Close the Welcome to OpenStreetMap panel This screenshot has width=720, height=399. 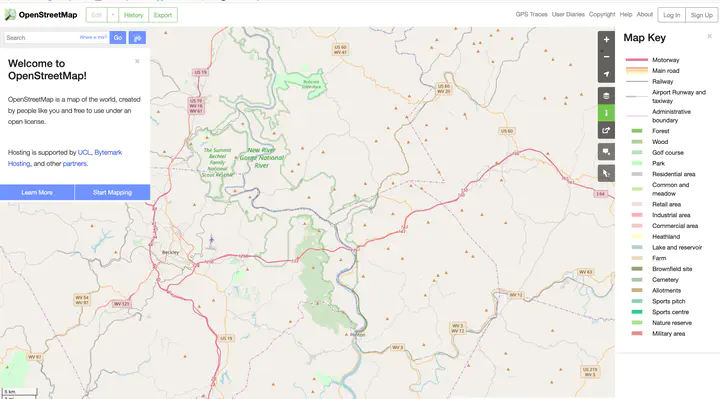click(137, 61)
